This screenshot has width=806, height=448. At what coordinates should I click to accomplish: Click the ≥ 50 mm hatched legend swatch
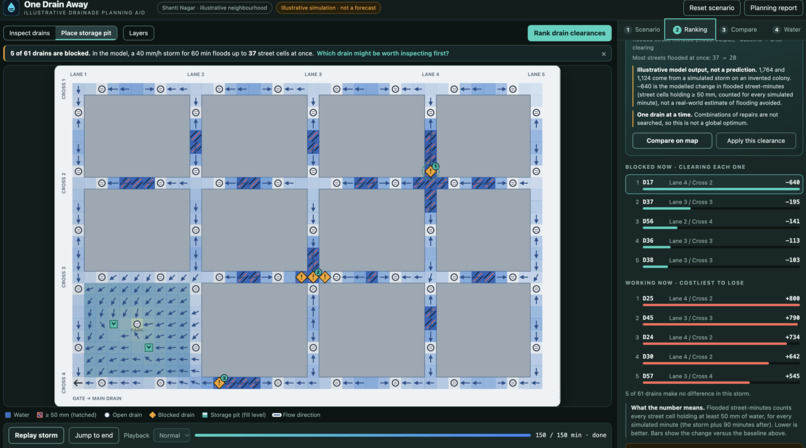[40, 415]
